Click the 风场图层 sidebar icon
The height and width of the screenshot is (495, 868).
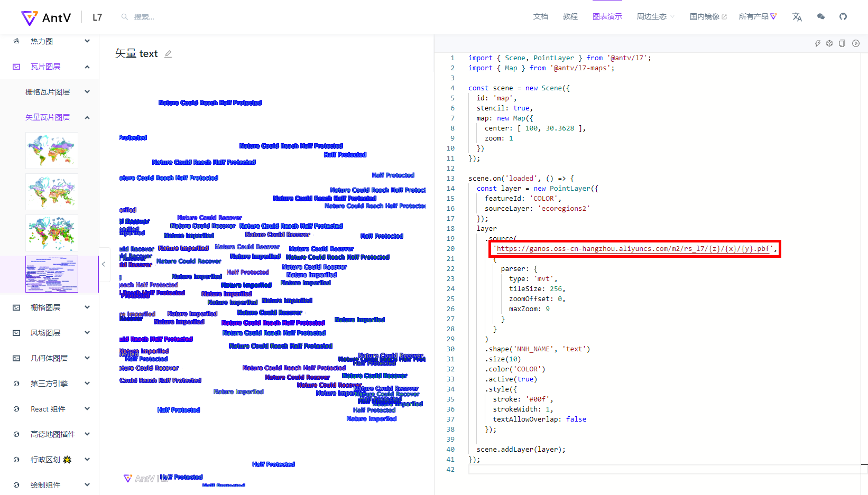(16, 333)
